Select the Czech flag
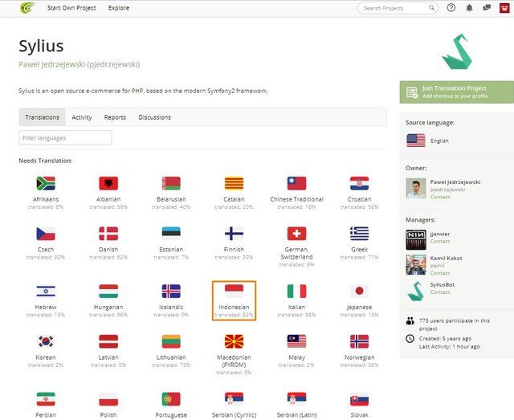This screenshot has height=420, width=514. (x=46, y=234)
